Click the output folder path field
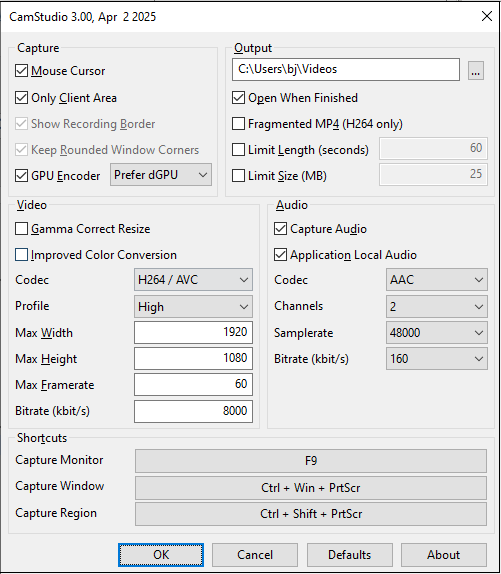Viewport: 501px width, 574px height. (346, 69)
